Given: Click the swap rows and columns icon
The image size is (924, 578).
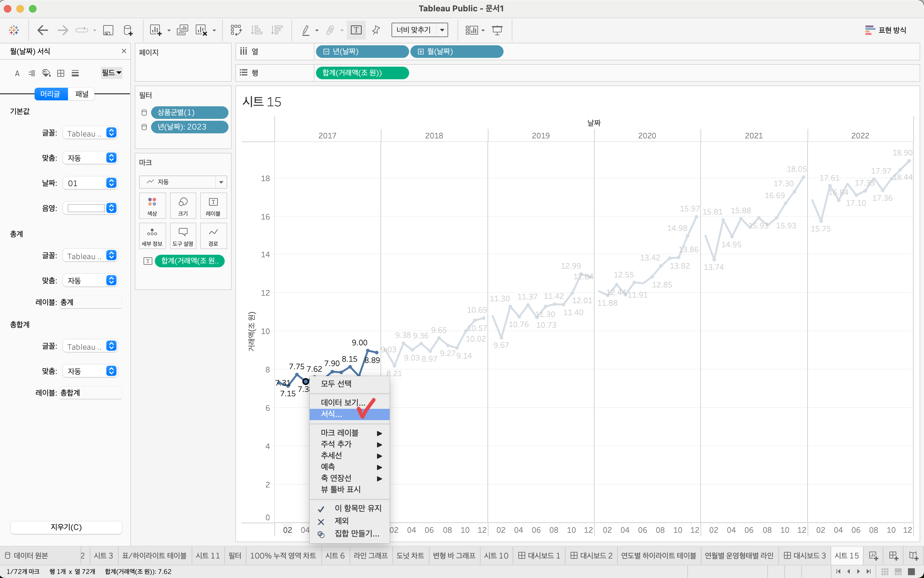Looking at the screenshot, I should (236, 30).
